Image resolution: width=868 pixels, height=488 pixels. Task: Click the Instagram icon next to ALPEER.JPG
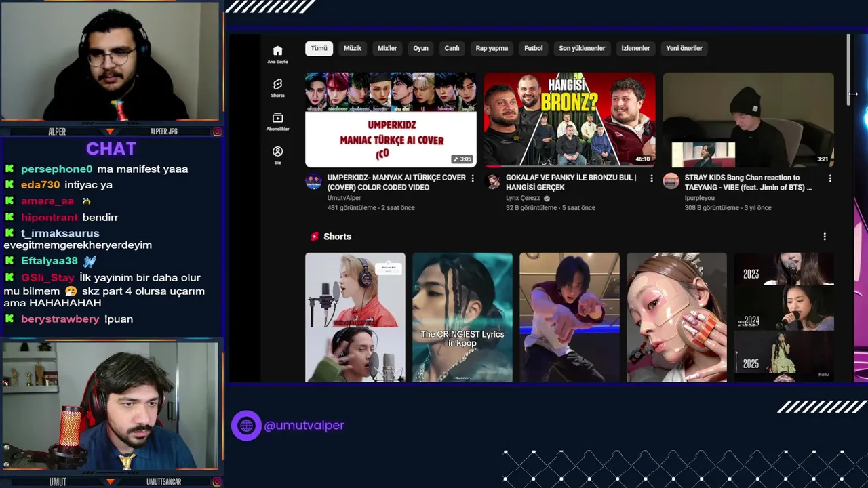pos(217,131)
